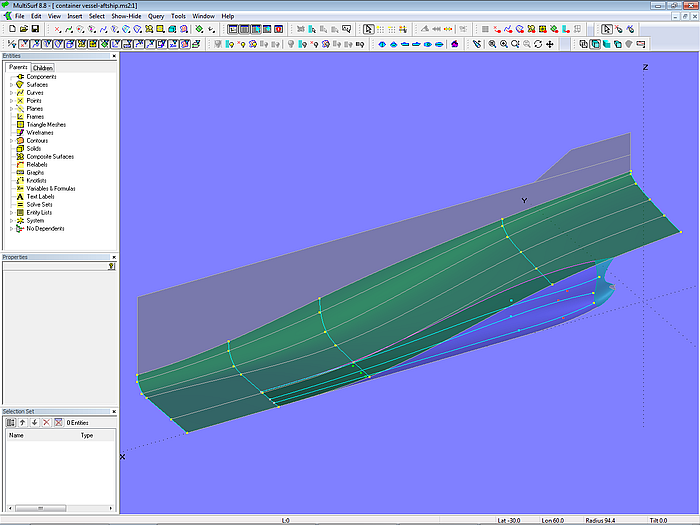The image size is (700, 525).
Task: Click the Name column header
Action: (x=17, y=436)
